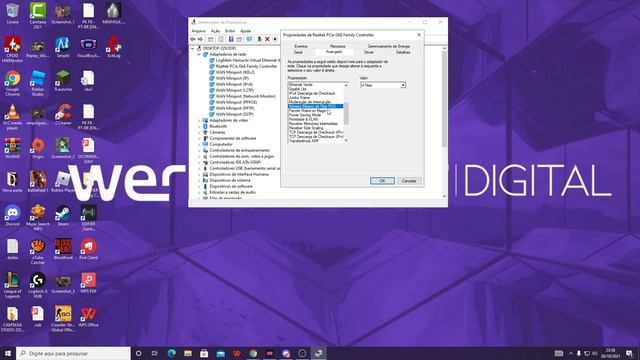Switch to Gerenciamento de Energia tab
The width and height of the screenshot is (640, 360).
tap(389, 46)
